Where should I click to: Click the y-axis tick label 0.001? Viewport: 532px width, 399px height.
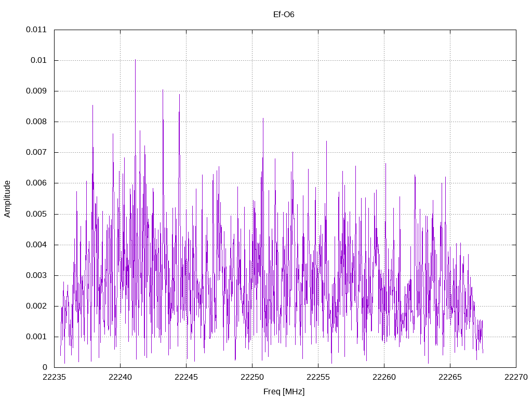coord(36,337)
